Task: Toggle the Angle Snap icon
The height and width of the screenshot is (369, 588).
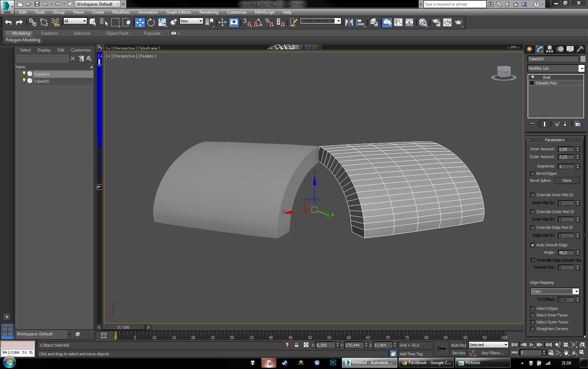Action: click(258, 22)
